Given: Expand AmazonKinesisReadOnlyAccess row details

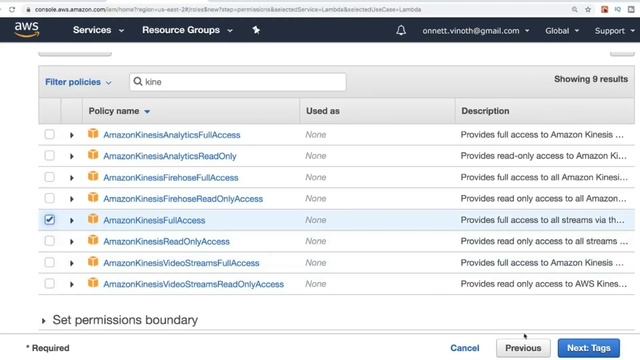Looking at the screenshot, I should pos(71,242).
